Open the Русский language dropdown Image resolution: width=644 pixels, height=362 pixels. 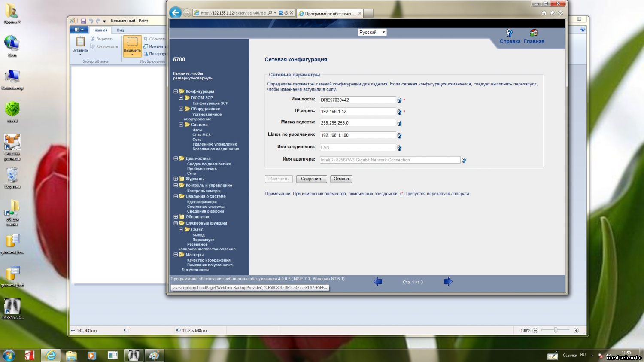click(372, 32)
